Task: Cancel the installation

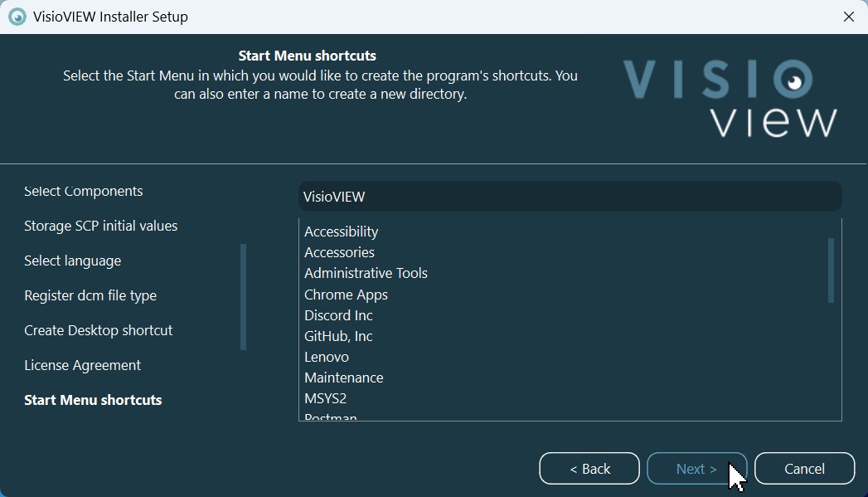Action: 804,469
